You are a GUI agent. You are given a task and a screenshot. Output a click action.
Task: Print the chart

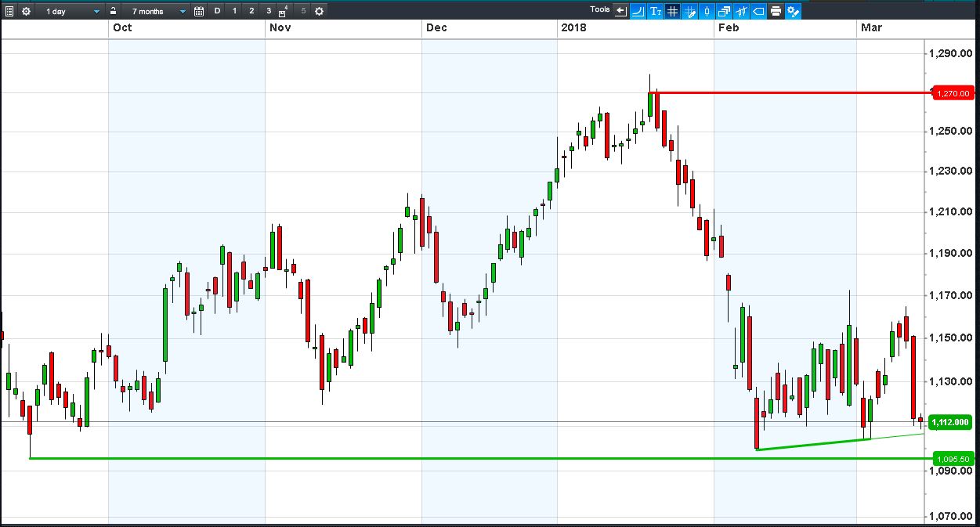[776, 11]
